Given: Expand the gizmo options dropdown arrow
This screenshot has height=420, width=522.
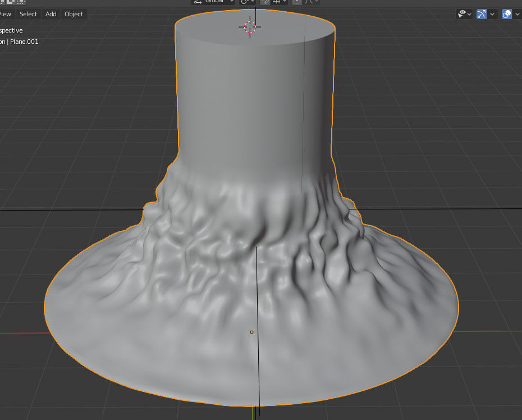Looking at the screenshot, I should click(492, 14).
